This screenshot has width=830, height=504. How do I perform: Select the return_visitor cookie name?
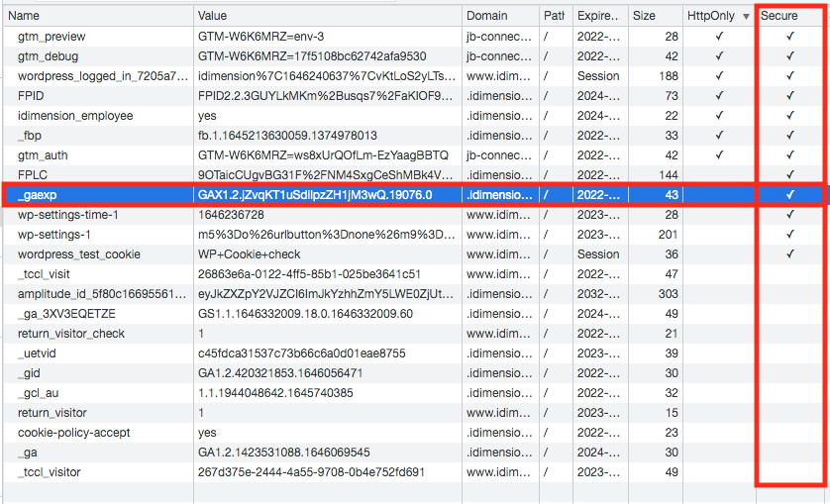pos(52,413)
